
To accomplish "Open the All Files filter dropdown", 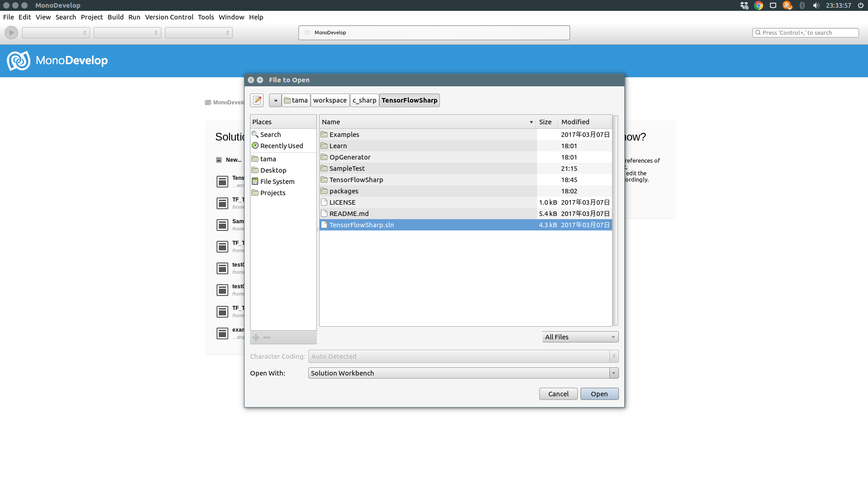I will pyautogui.click(x=580, y=337).
